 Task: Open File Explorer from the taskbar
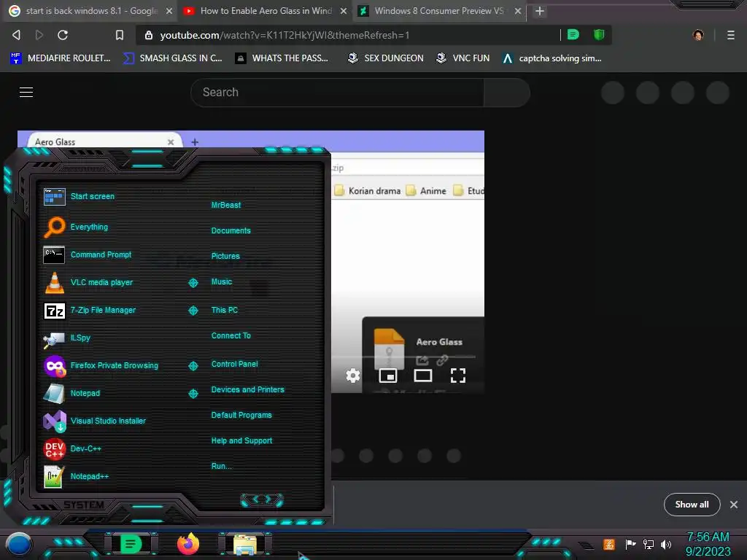(x=245, y=544)
